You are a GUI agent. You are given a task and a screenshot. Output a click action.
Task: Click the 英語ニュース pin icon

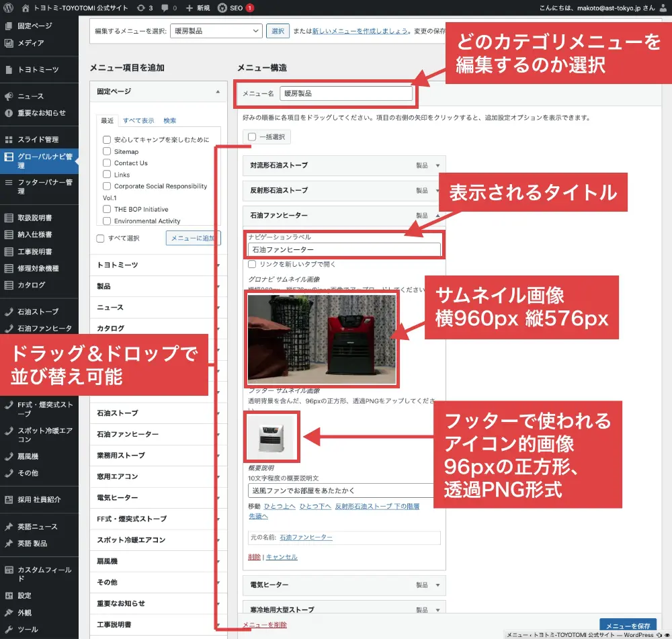[x=9, y=526]
